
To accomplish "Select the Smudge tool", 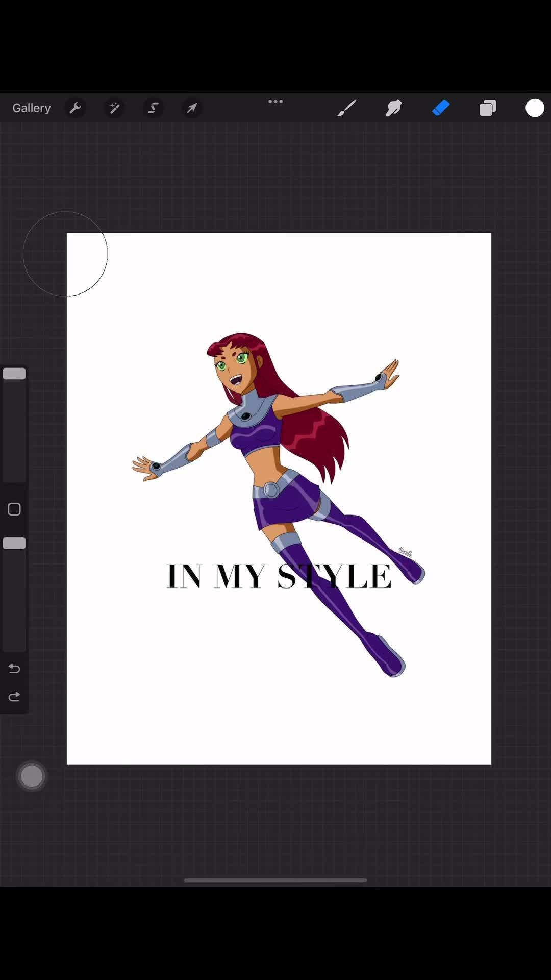I will click(394, 108).
